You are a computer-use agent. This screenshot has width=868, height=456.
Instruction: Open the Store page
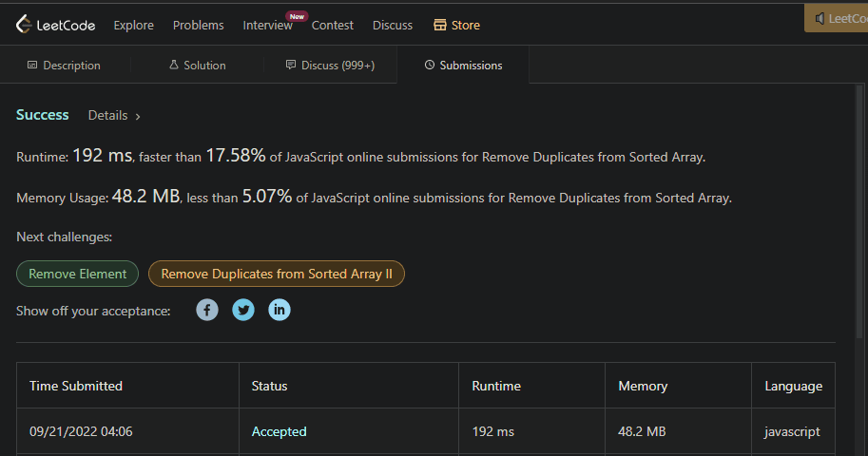[x=466, y=25]
